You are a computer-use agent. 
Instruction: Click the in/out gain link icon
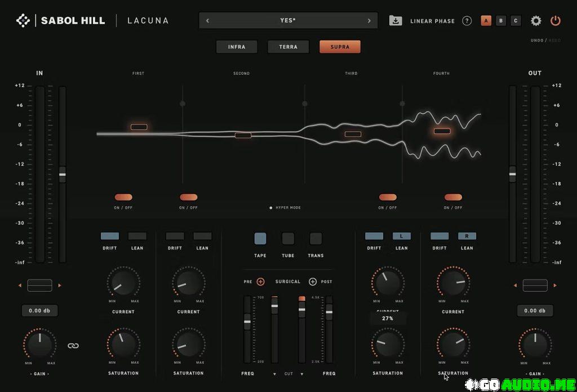click(x=73, y=346)
